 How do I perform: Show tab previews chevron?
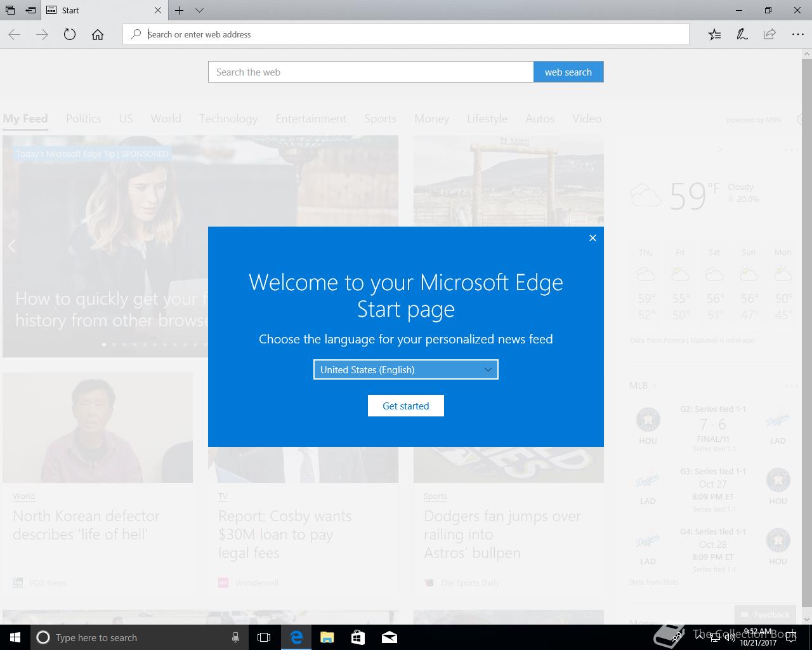199,10
